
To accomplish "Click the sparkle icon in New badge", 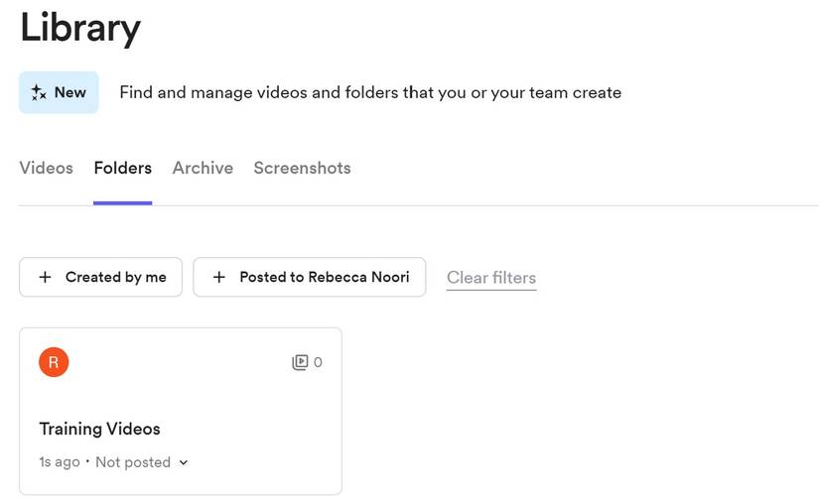I will 39,92.
